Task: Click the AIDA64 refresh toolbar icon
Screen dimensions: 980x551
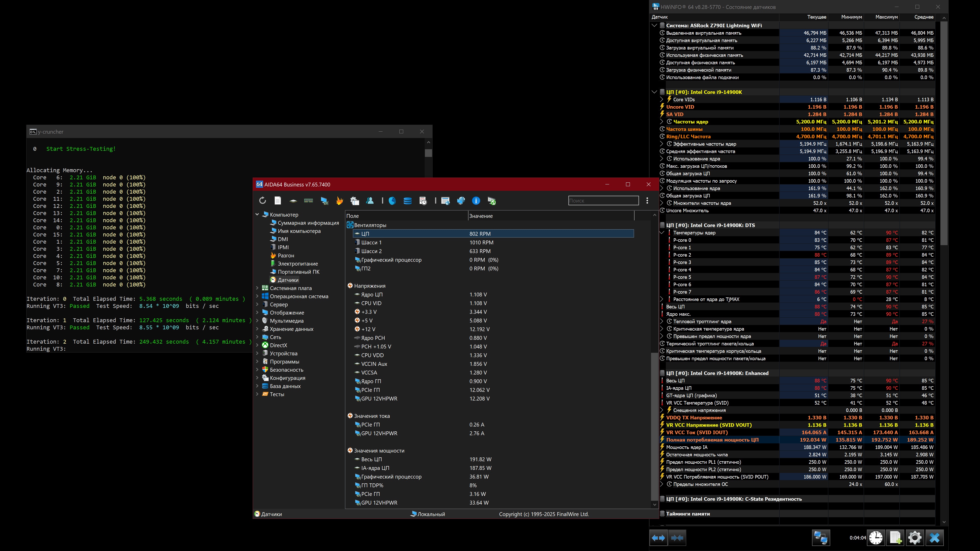Action: [263, 201]
